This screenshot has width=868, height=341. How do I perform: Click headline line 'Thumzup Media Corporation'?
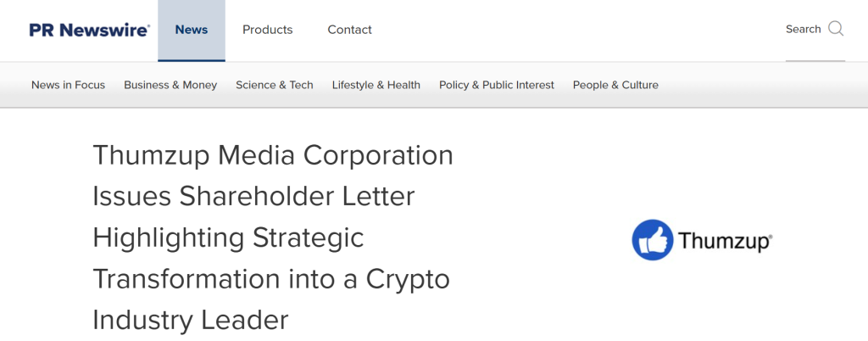(x=273, y=155)
